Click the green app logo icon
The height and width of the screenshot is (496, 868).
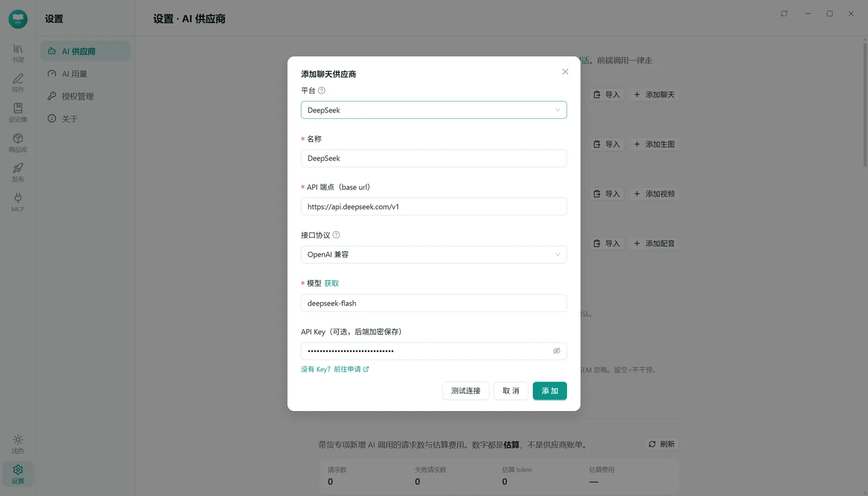(18, 19)
